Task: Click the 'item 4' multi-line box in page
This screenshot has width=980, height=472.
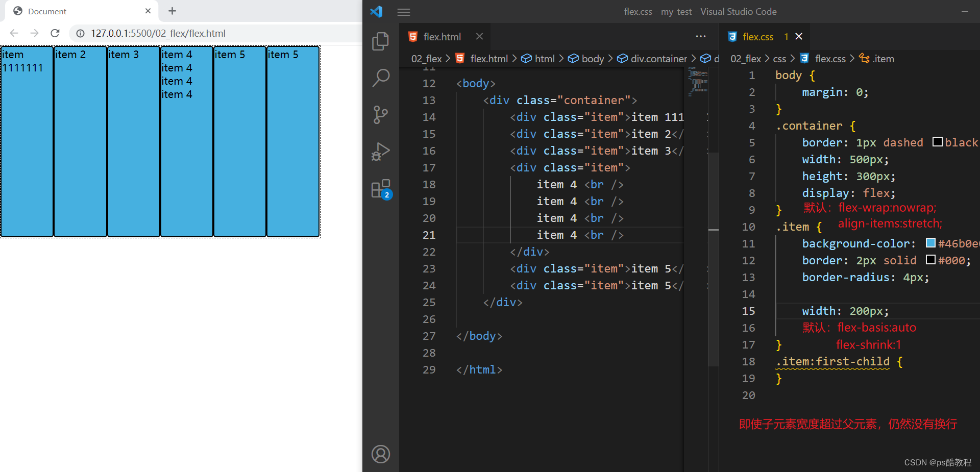Action: coord(186,141)
